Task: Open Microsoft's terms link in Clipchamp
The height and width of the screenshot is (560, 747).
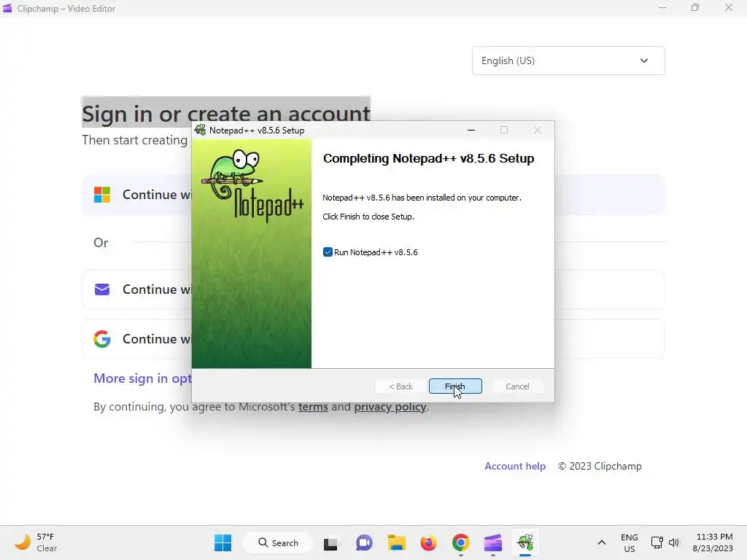Action: coord(313,407)
